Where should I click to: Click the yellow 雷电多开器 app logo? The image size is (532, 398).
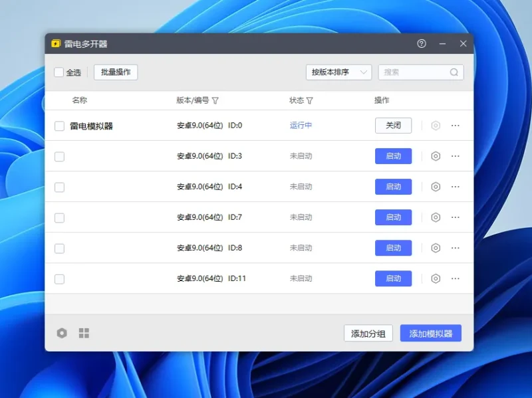coord(56,44)
